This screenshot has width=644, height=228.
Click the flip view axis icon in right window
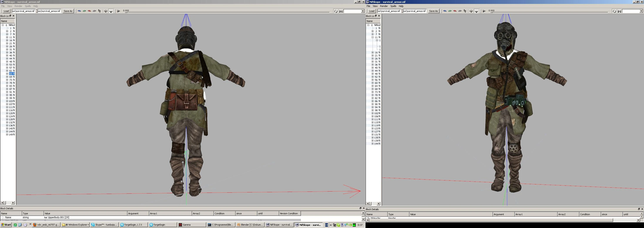pos(471,11)
